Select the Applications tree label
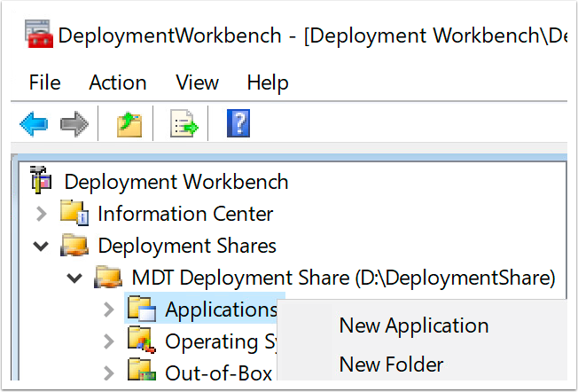This screenshot has width=578, height=392. [221, 310]
